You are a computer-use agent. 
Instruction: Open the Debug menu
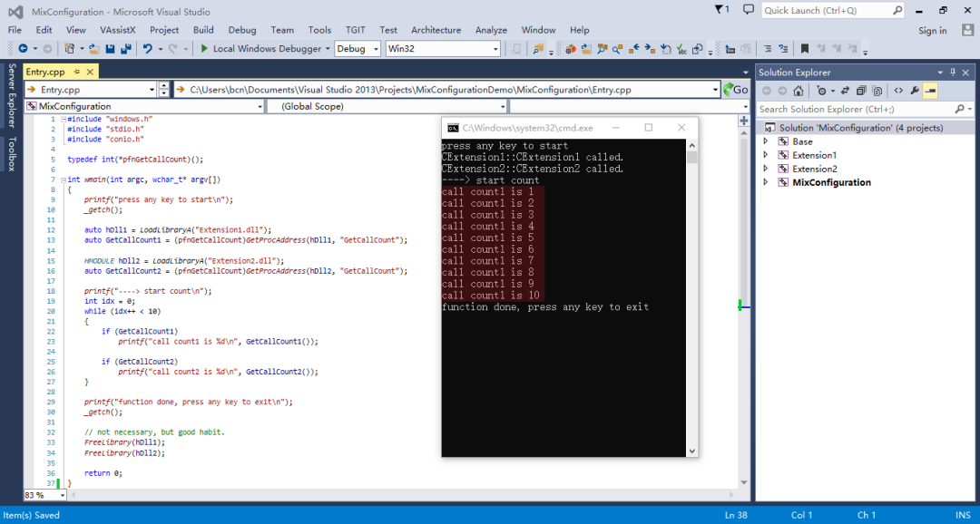click(242, 30)
